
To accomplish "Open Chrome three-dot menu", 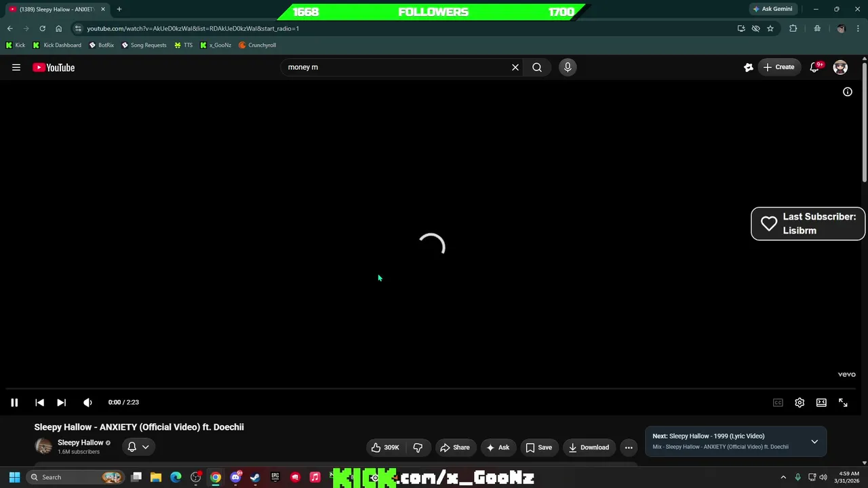I will [859, 28].
